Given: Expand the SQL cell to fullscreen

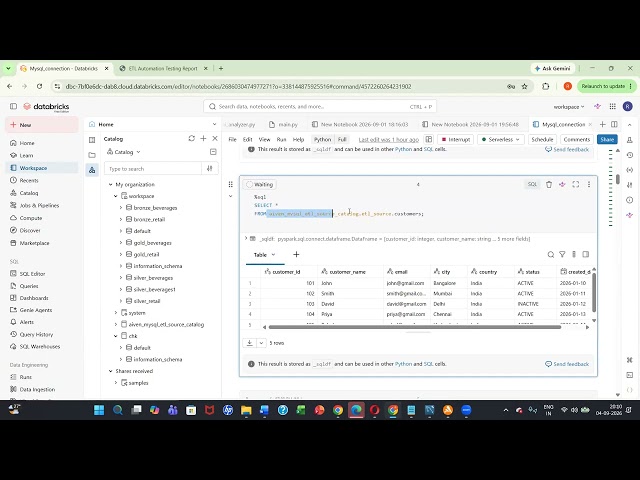Looking at the screenshot, I should 576,184.
